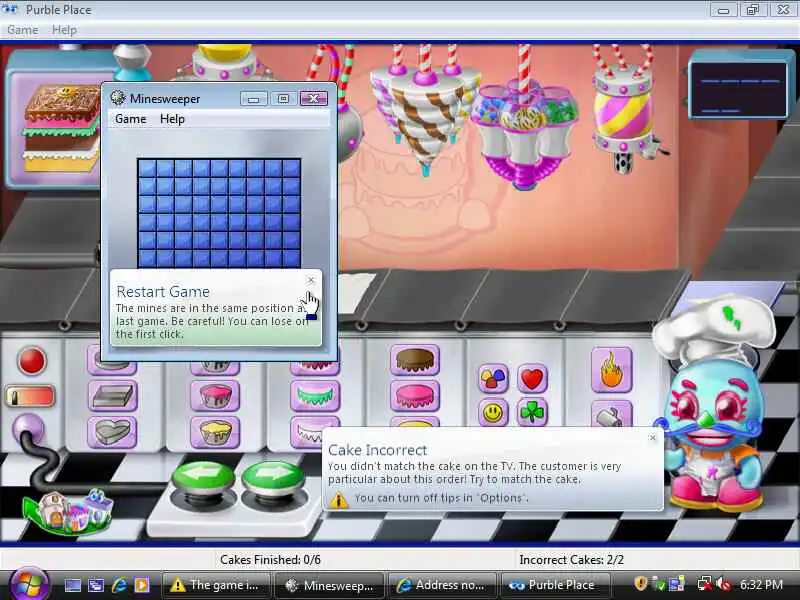Toggle the red conveyor switch lever

(30, 396)
